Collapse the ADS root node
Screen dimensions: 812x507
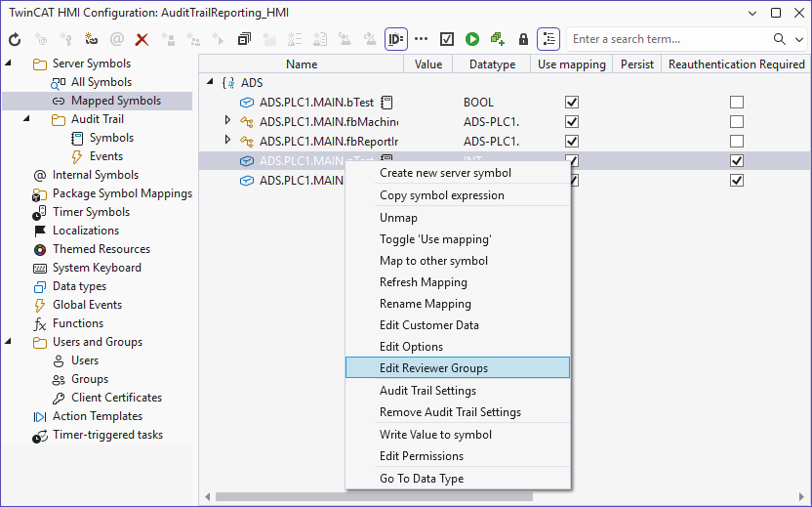point(210,82)
